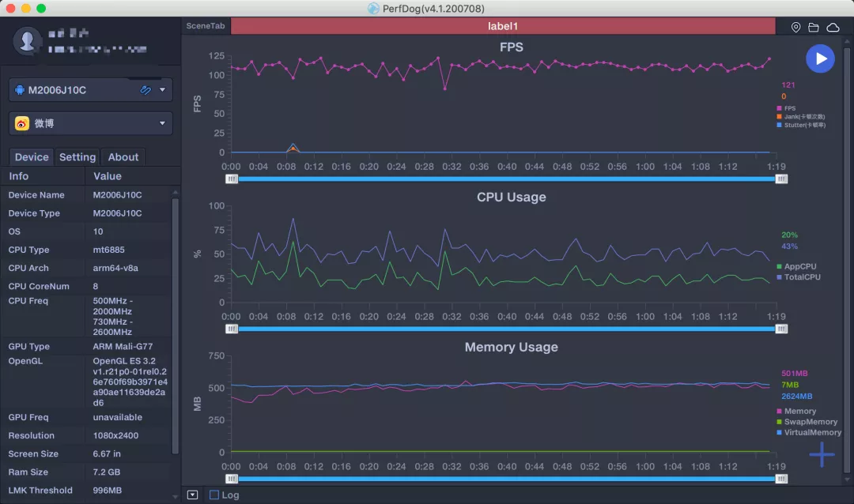
Task: Click the cloud upload icon
Action: tap(833, 27)
